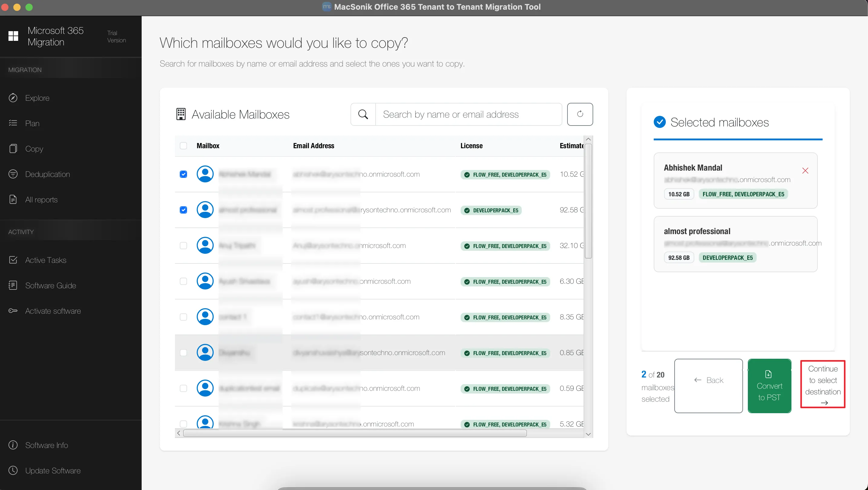The width and height of the screenshot is (868, 490).
Task: Click the Software Info icon
Action: pyautogui.click(x=13, y=445)
